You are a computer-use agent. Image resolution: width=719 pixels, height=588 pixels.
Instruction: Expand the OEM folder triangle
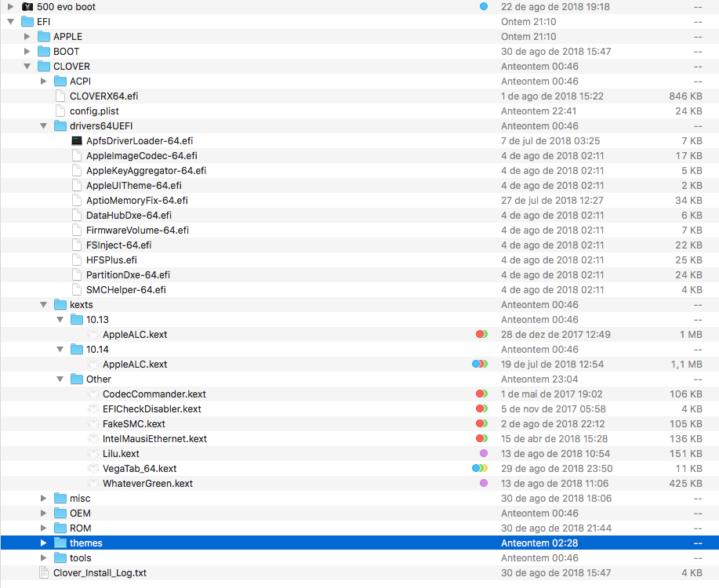click(44, 514)
